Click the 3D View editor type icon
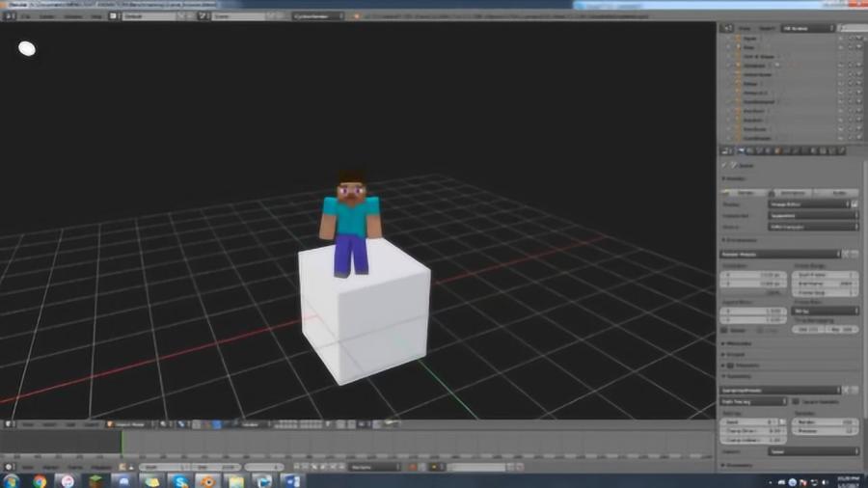The height and width of the screenshot is (488, 868). click(9, 424)
